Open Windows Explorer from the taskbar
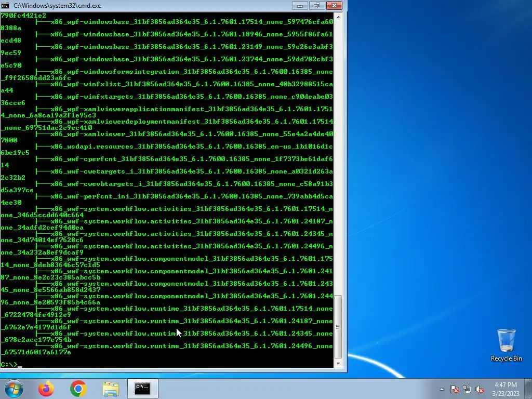Image resolution: width=532 pixels, height=399 pixels. click(x=111, y=389)
